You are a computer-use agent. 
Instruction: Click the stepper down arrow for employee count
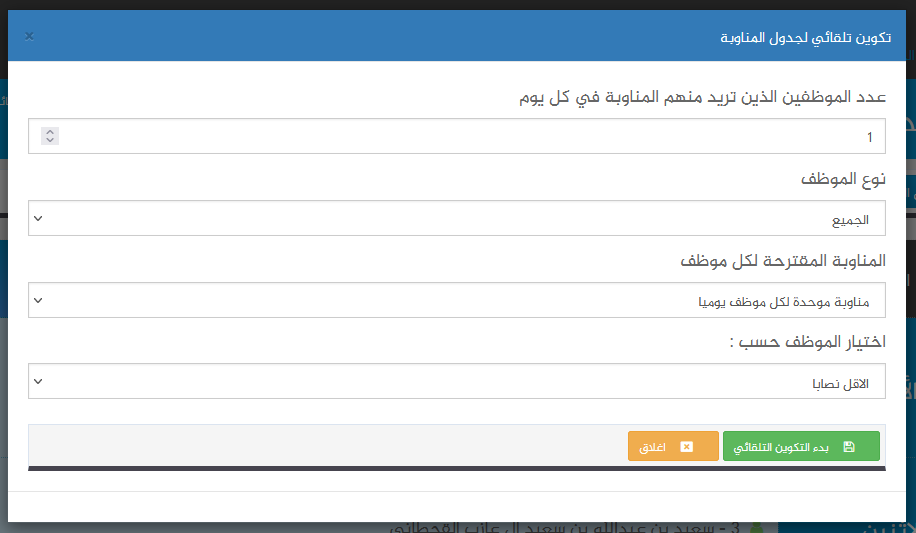(50, 140)
